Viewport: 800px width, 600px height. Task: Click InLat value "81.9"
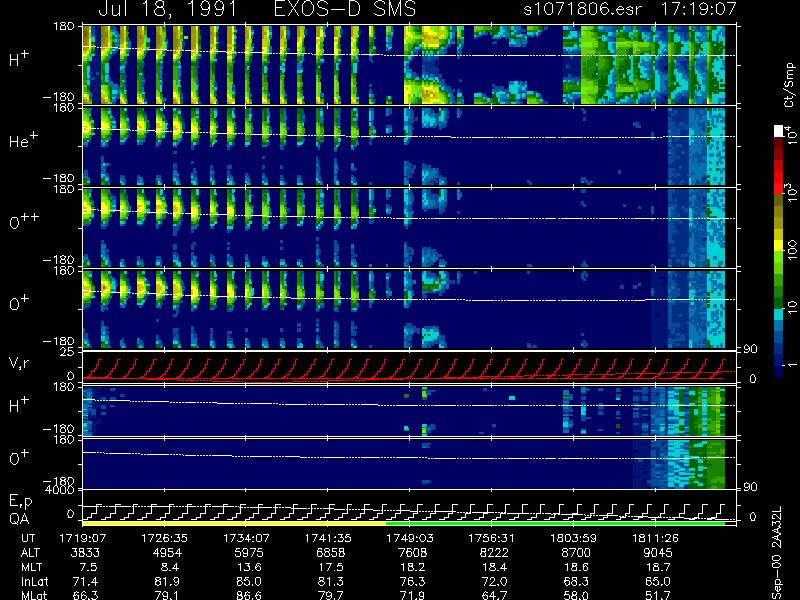pos(167,581)
